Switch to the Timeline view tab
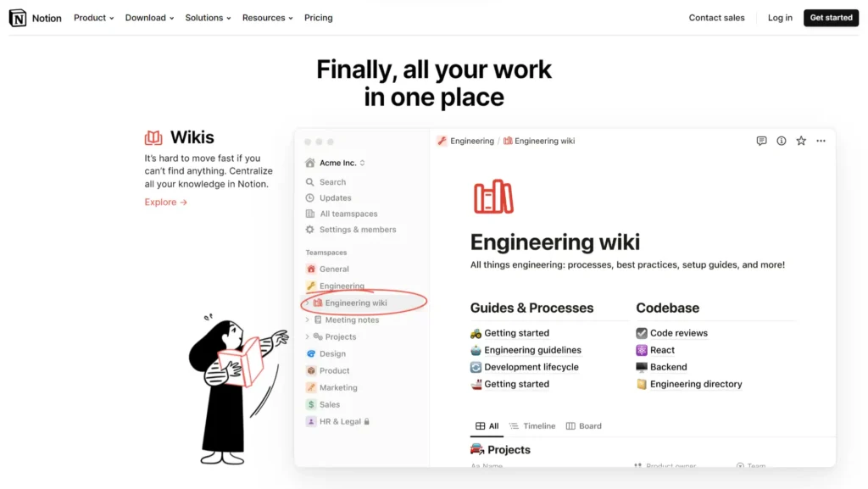 pyautogui.click(x=532, y=426)
